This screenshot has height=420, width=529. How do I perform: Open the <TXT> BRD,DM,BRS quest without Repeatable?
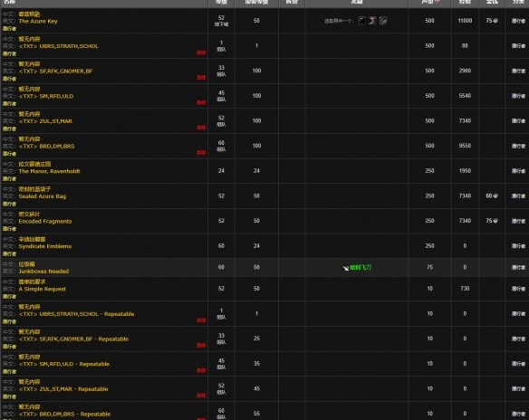(46, 147)
